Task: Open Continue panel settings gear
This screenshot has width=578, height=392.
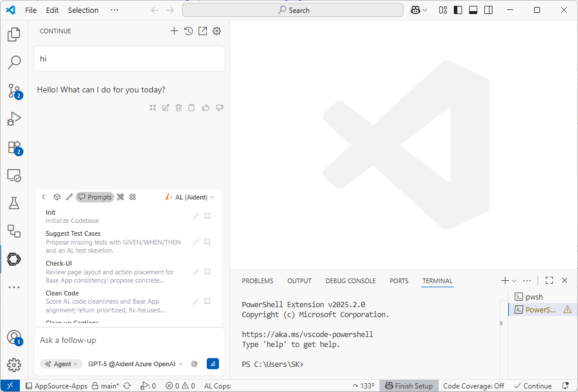Action: point(217,30)
